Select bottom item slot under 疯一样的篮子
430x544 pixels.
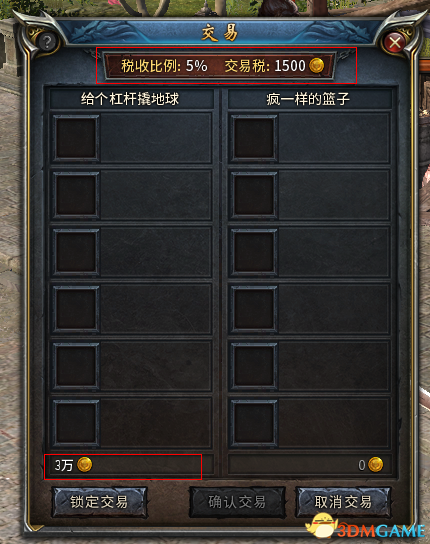click(x=254, y=423)
